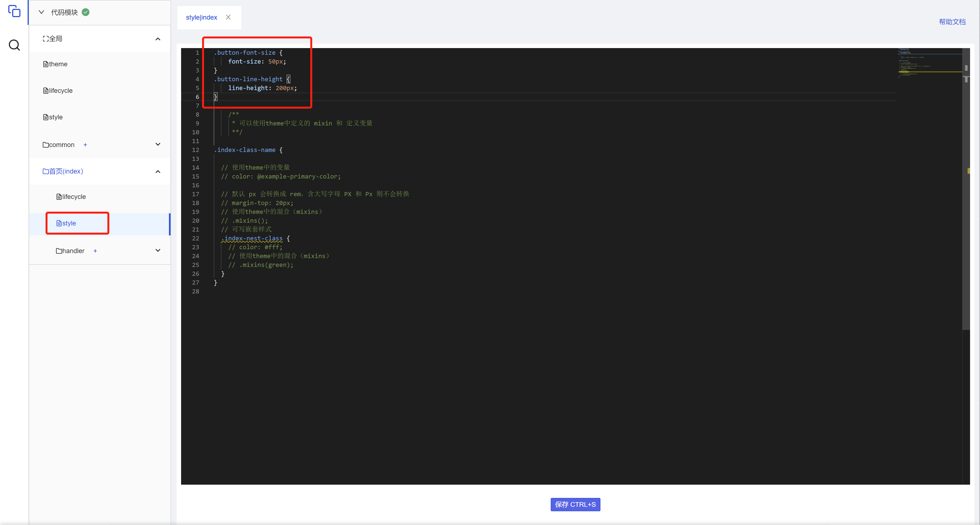Click line number 22 in gutter

point(195,238)
